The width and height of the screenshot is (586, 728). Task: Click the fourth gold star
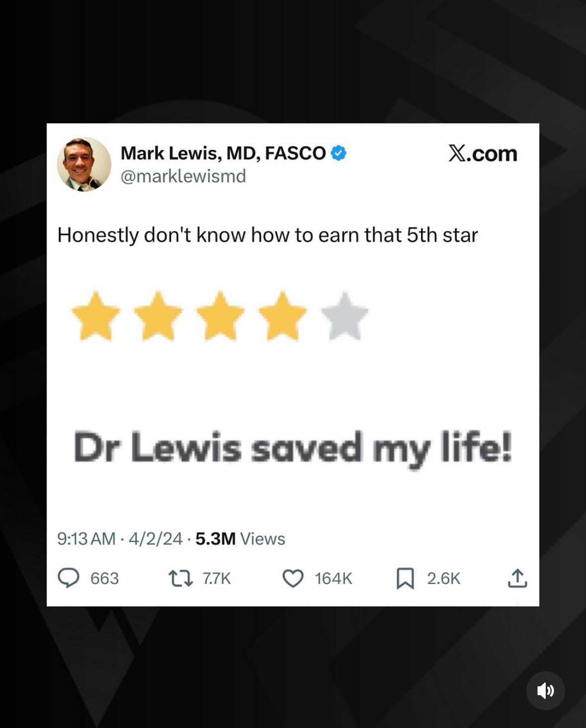[283, 316]
